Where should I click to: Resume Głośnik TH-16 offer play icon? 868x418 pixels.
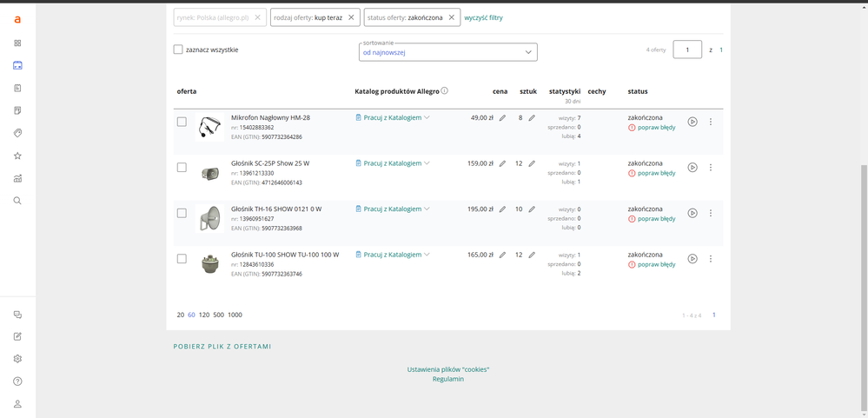692,213
